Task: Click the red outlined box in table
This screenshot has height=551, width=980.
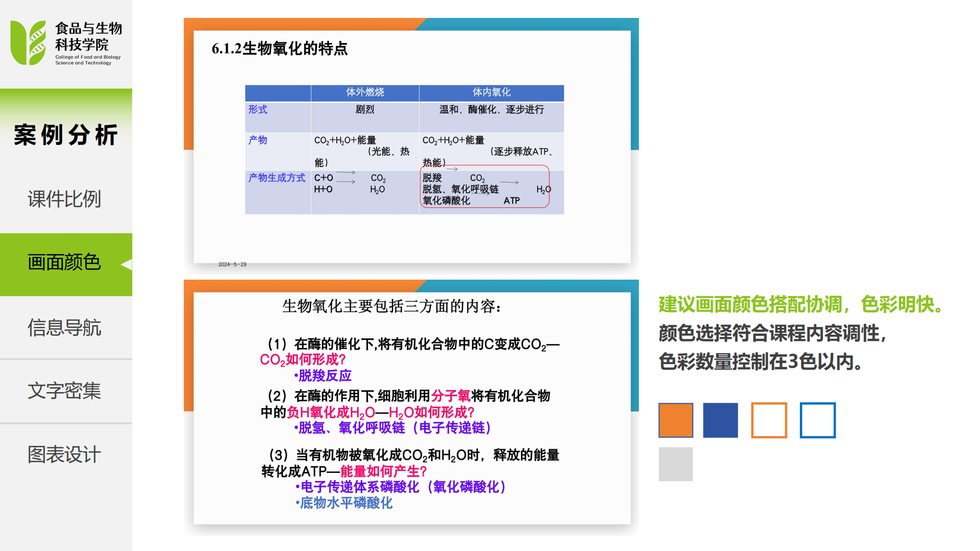Action: (484, 187)
